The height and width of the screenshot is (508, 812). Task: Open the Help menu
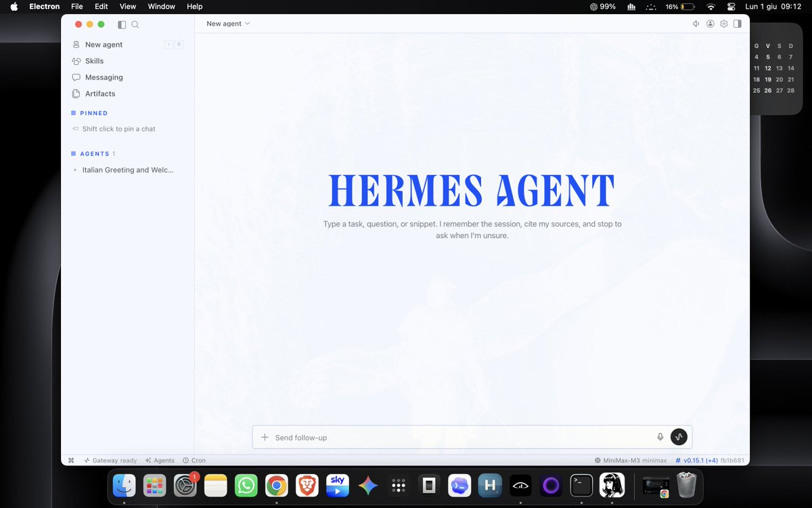coord(195,7)
